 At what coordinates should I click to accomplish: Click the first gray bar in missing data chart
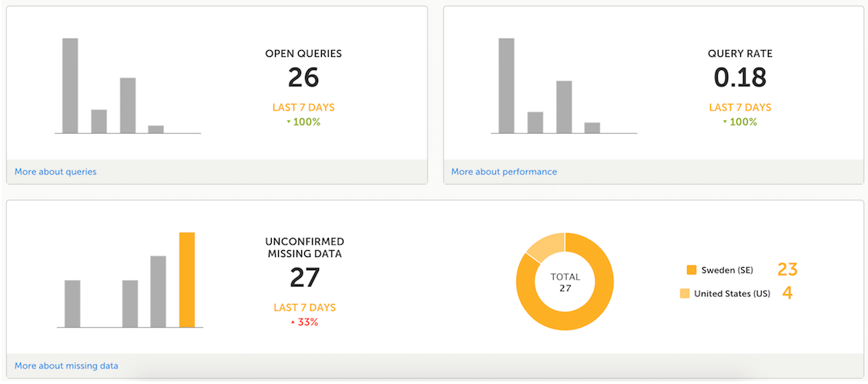coord(72,303)
